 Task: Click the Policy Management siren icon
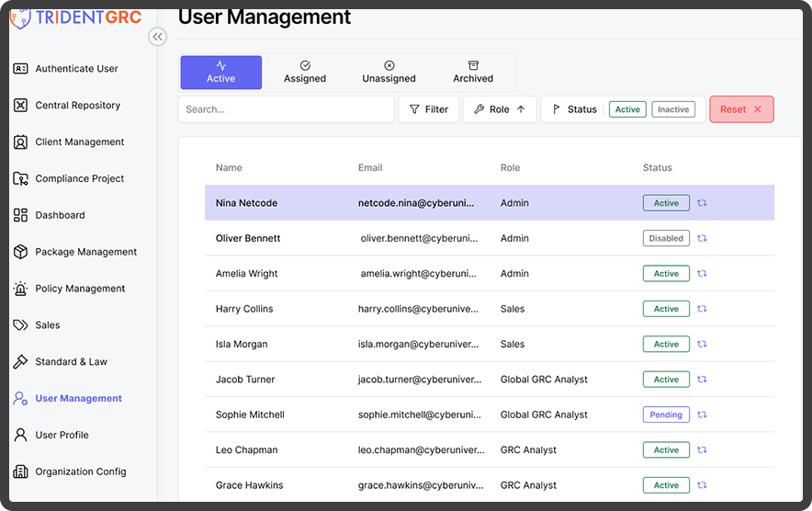pos(20,289)
